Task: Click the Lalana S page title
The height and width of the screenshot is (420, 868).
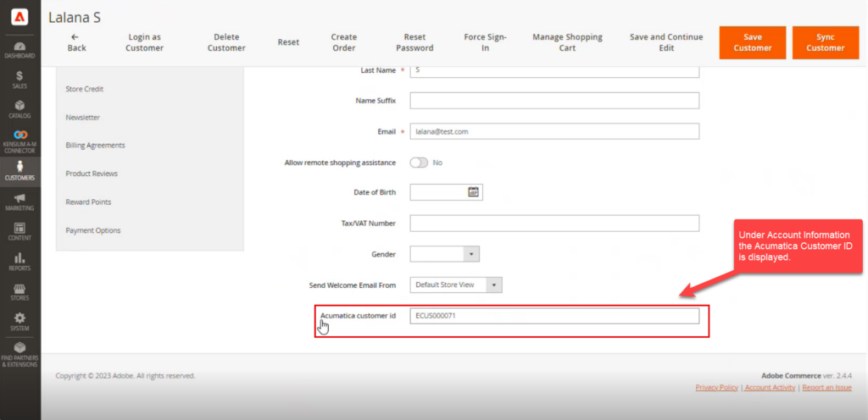Action: tap(75, 17)
